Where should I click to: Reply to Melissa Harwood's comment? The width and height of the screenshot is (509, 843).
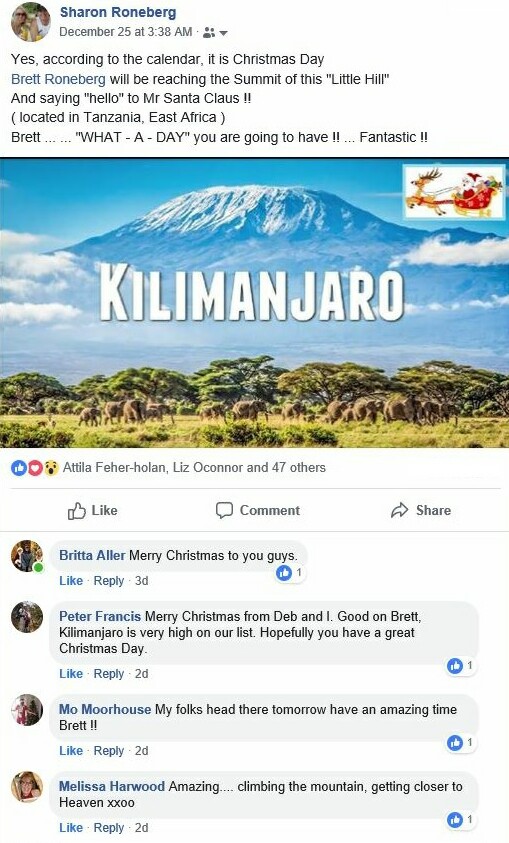(x=109, y=827)
